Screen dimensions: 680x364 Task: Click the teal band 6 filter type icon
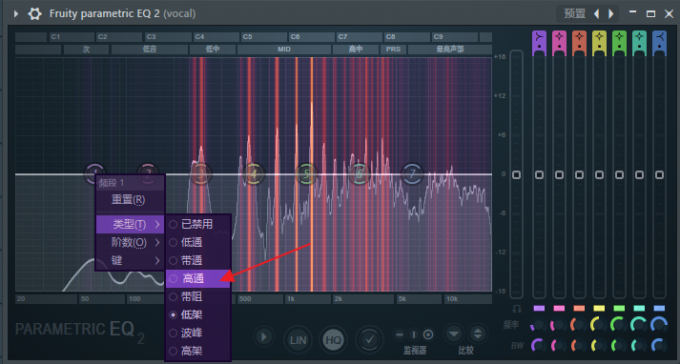coord(639,38)
